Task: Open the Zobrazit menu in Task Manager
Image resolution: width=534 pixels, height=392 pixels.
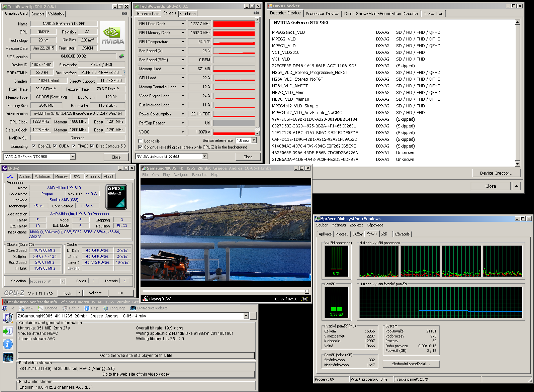Action: pos(356,225)
